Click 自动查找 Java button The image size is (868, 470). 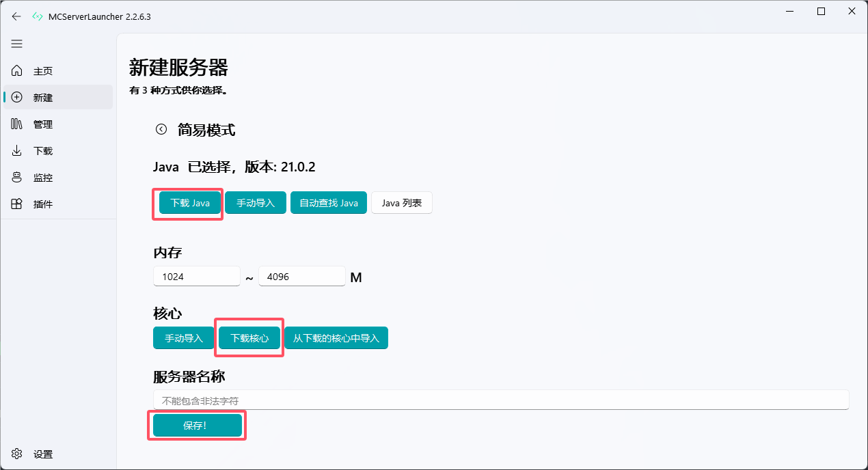[329, 203]
